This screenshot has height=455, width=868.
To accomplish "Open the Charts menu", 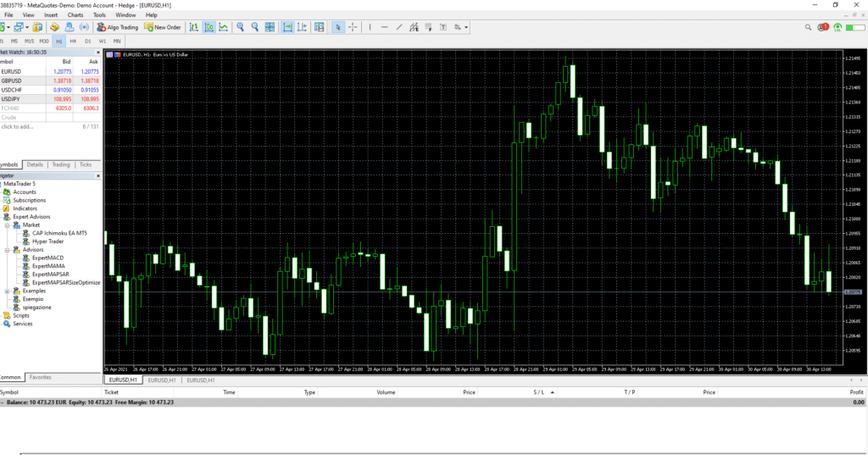I will (x=75, y=15).
